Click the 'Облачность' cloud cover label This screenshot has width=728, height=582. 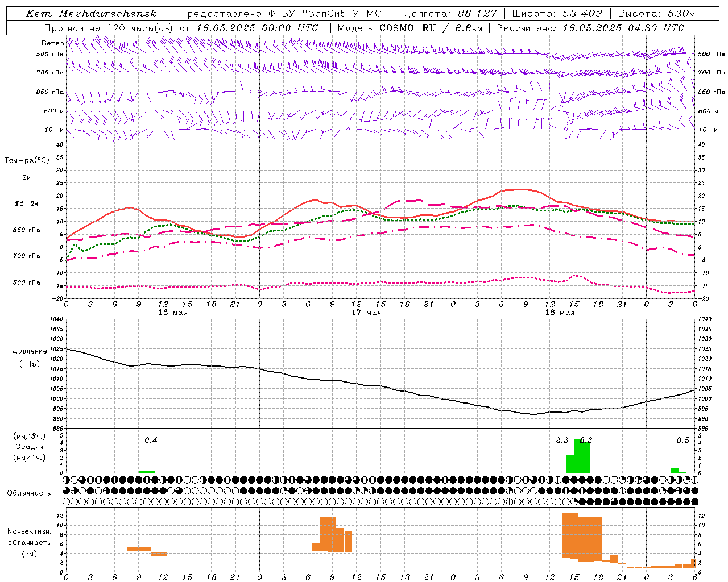tap(29, 493)
